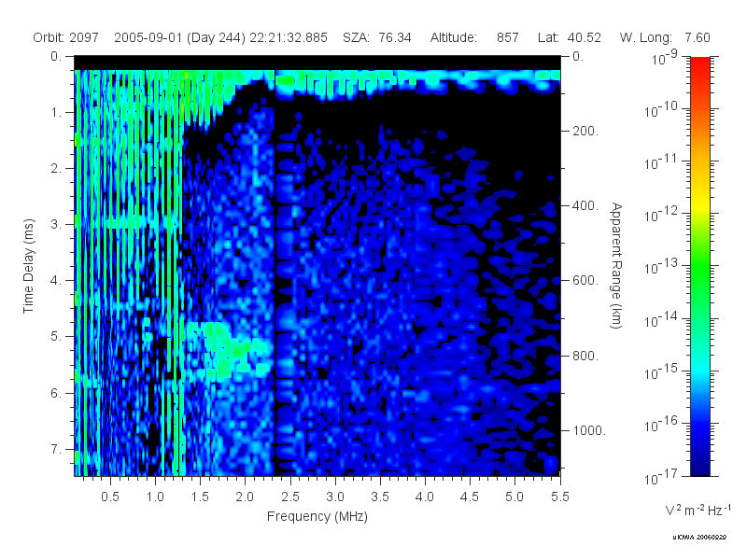Click the green band of color scale
This screenshot has height=560, width=747.
(x=700, y=267)
